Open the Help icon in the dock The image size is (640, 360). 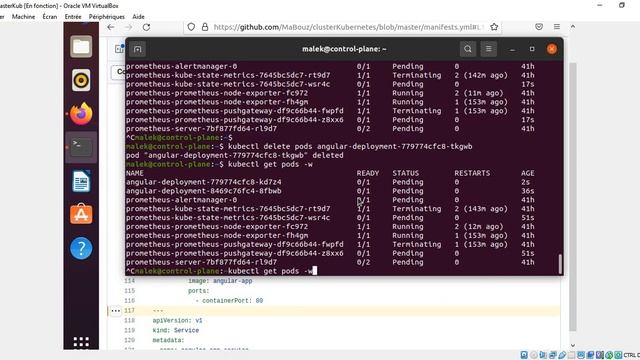point(81,248)
